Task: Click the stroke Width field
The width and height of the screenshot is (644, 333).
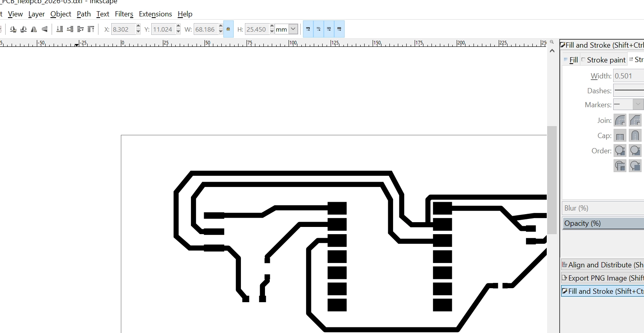Action: tap(628, 76)
